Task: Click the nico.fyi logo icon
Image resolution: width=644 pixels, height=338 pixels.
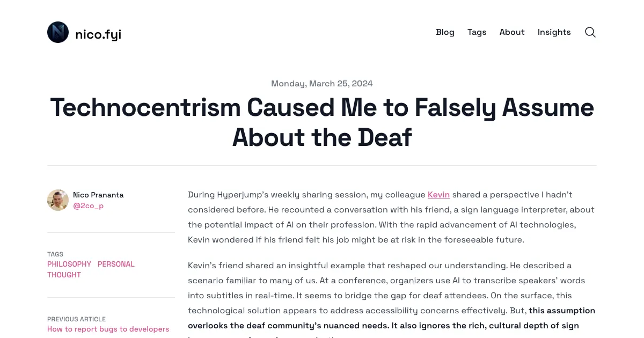Action: pos(57,32)
